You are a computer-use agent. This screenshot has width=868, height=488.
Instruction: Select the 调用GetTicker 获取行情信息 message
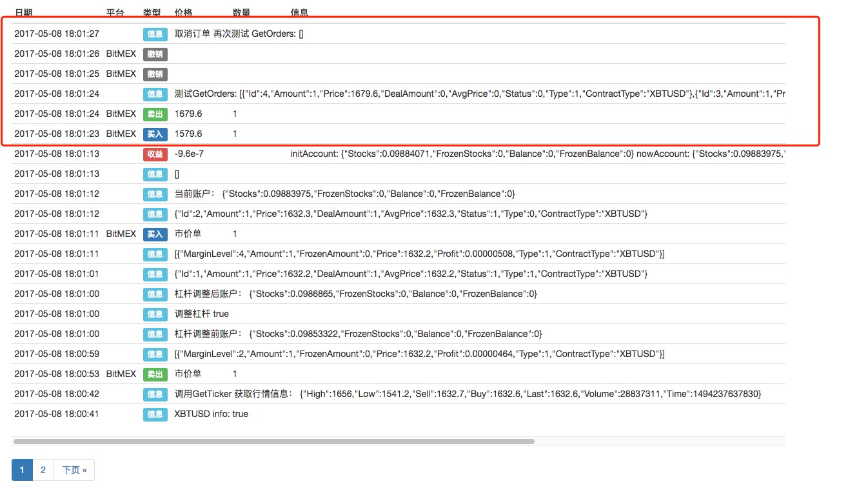[468, 394]
